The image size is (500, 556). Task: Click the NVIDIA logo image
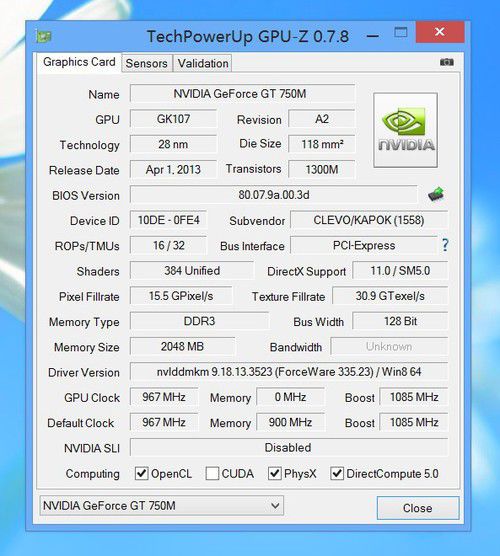pos(405,130)
